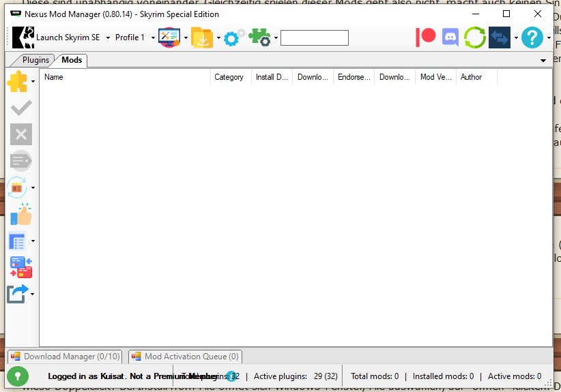Open the yellow download folder icon
561x392 pixels.
point(202,37)
